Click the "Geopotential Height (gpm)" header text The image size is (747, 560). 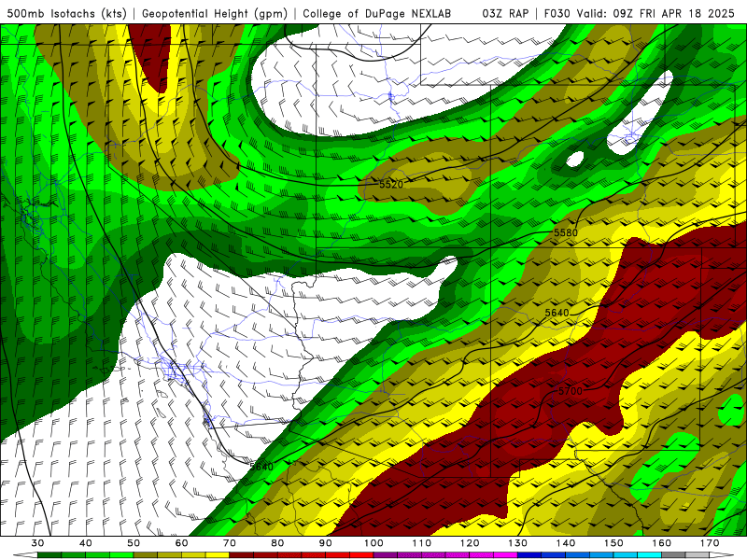click(215, 13)
